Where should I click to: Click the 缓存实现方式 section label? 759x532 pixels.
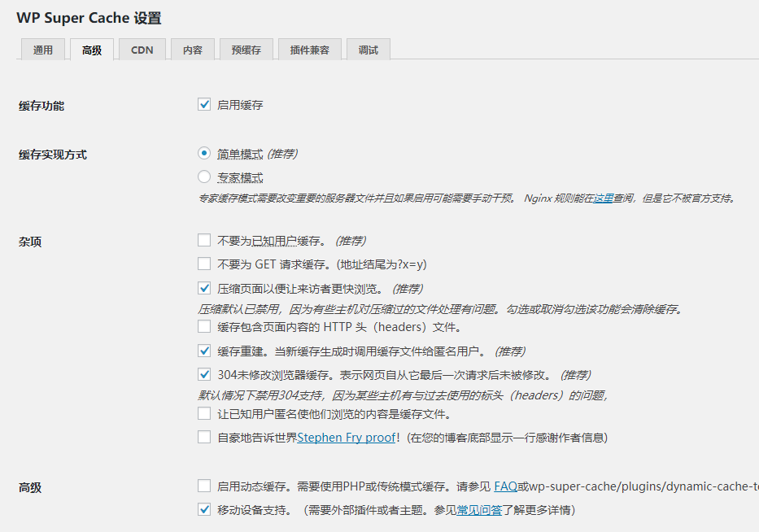[53, 155]
